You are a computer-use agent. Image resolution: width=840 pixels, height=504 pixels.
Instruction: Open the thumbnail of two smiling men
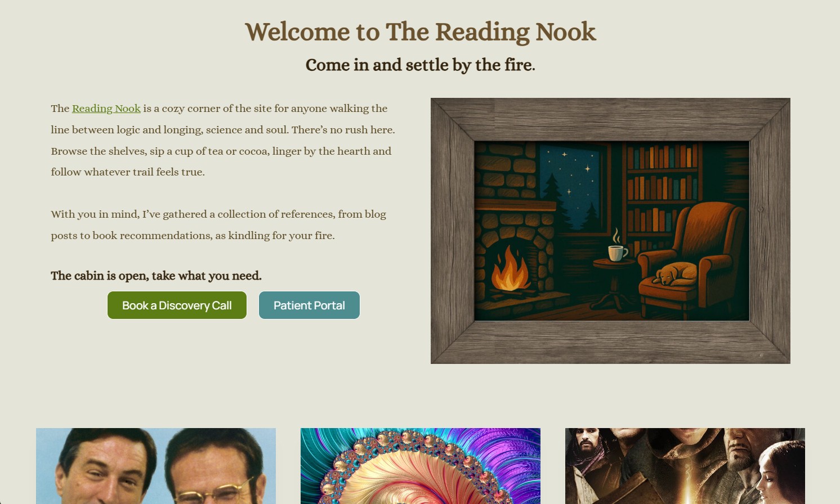coord(156,466)
